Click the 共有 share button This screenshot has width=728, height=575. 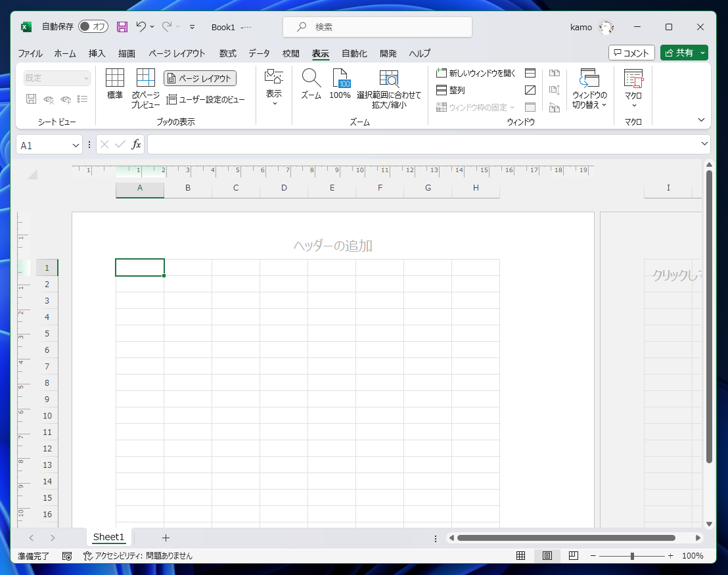pyautogui.click(x=679, y=53)
